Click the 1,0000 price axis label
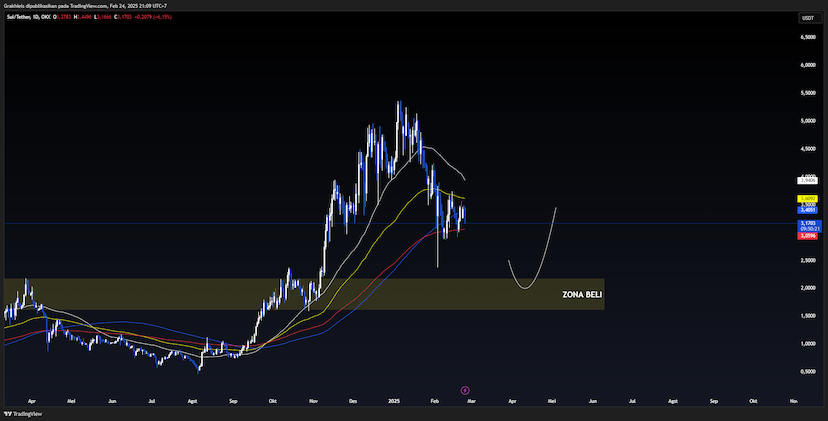 [x=808, y=344]
